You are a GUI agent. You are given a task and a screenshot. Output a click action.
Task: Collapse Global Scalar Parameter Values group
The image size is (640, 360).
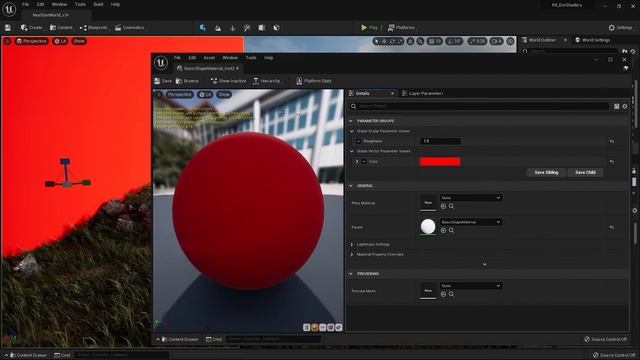click(352, 131)
